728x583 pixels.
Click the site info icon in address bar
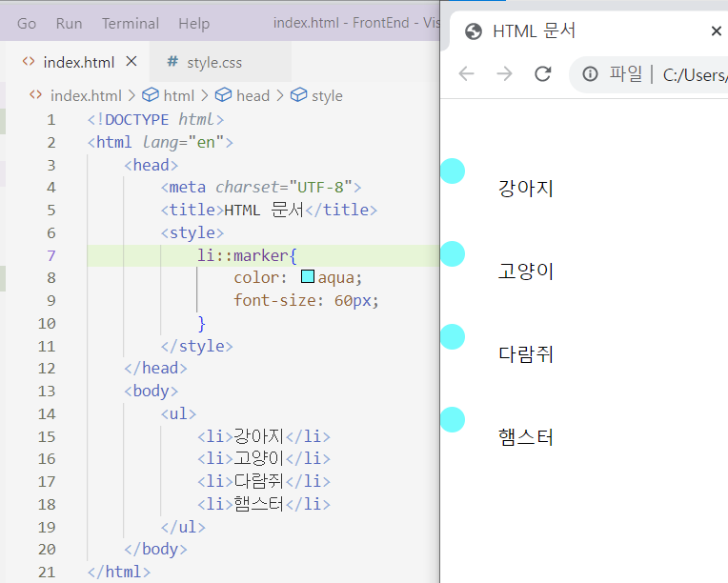click(x=590, y=73)
